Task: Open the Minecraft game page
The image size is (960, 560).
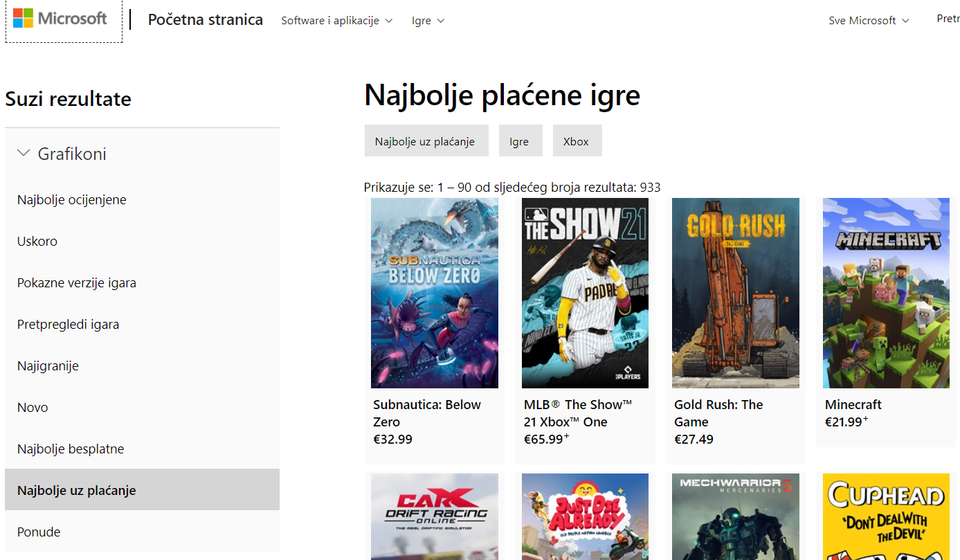Action: click(x=886, y=292)
